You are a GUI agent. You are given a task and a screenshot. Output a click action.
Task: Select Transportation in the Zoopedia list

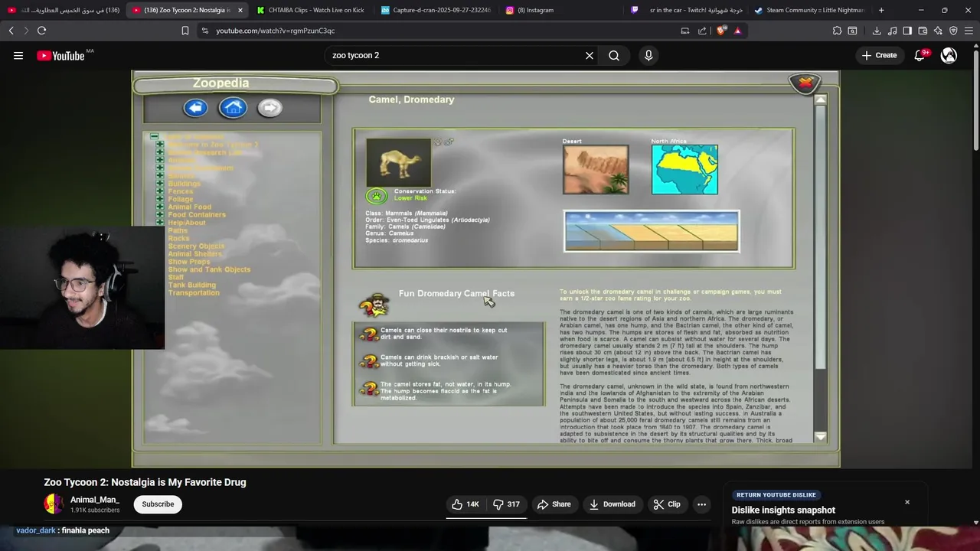click(194, 292)
